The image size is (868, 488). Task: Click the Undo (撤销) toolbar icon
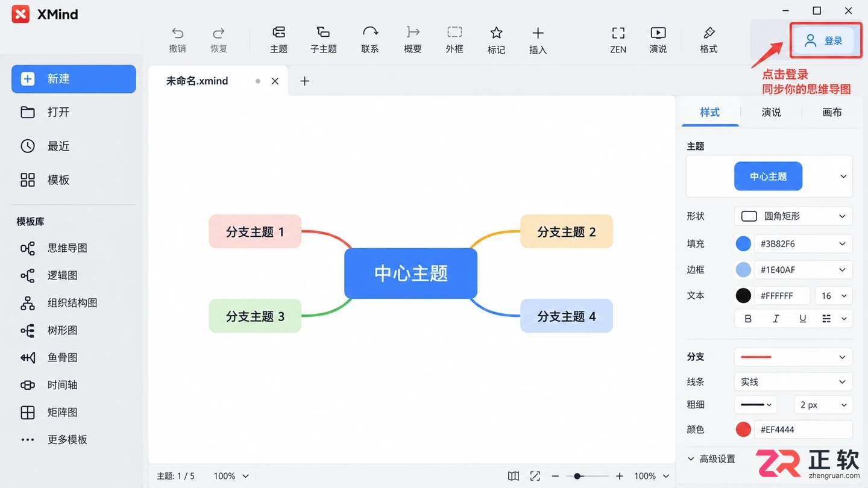177,33
